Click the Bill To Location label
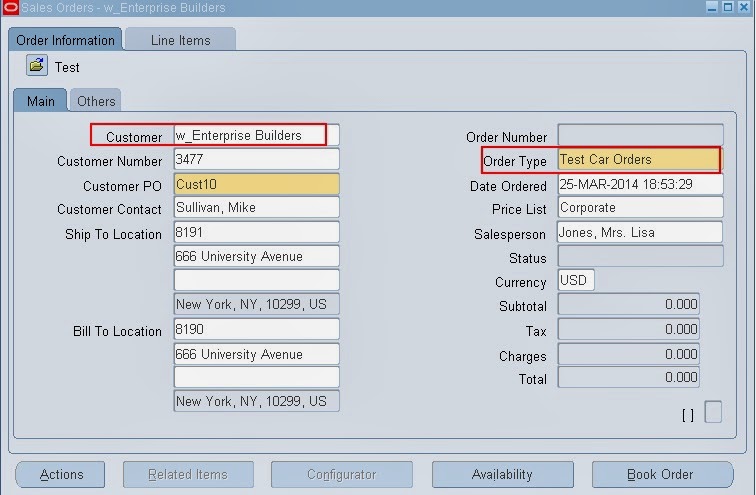Viewport: 756px width, 495px height. pyautogui.click(x=117, y=332)
